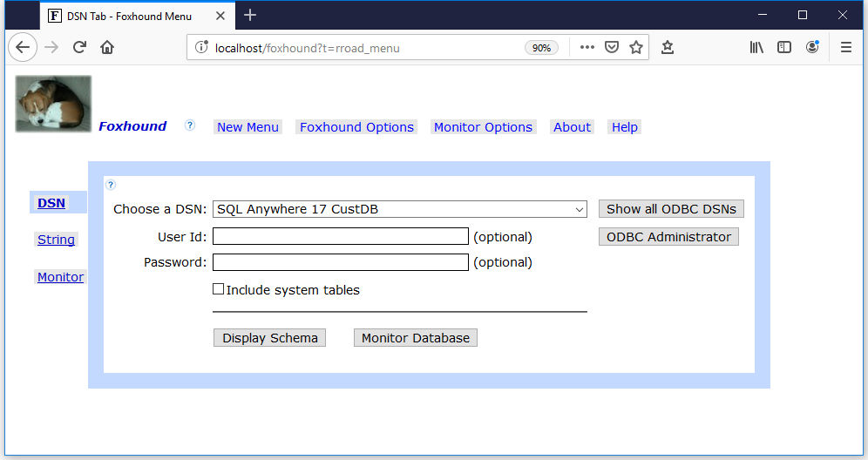Go to the browser home page icon
Image resolution: width=868 pixels, height=460 pixels.
106,48
